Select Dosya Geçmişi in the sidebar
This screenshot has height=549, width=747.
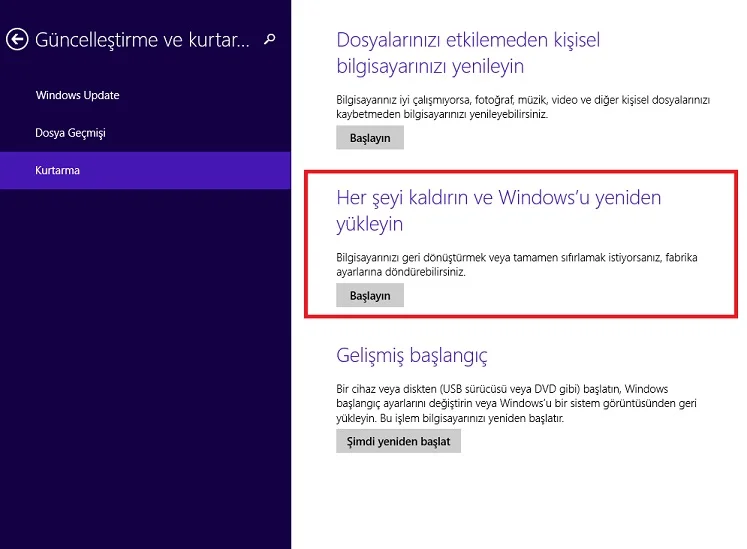coord(71,133)
